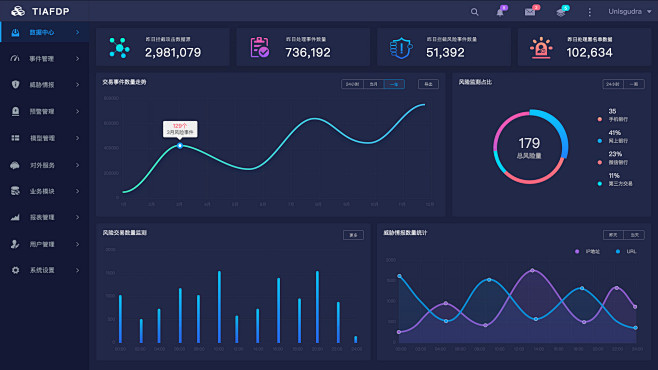Viewport: 658px width, 370px height.
Task: Toggle the IP地址 series legend
Action: (x=588, y=251)
